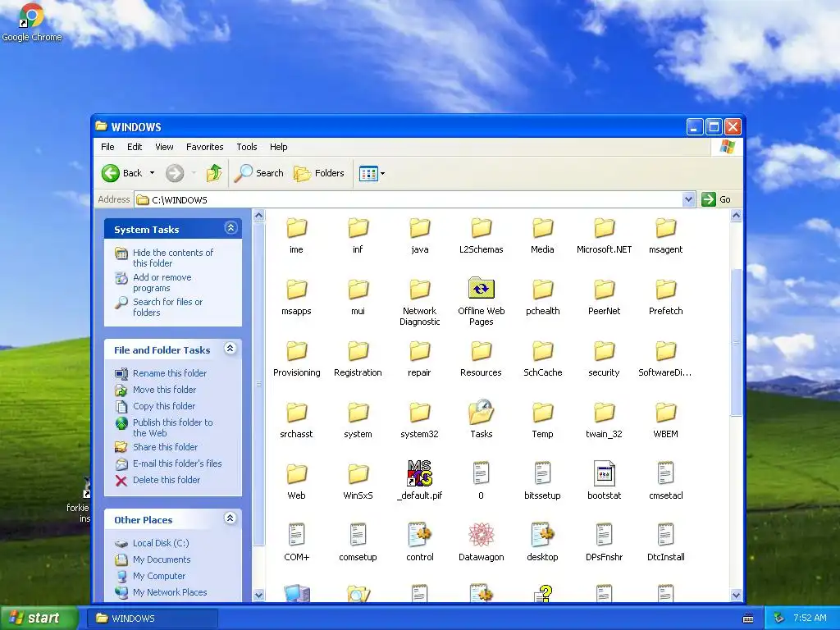Click Add or remove programs link
840x630 pixels.
(x=162, y=282)
